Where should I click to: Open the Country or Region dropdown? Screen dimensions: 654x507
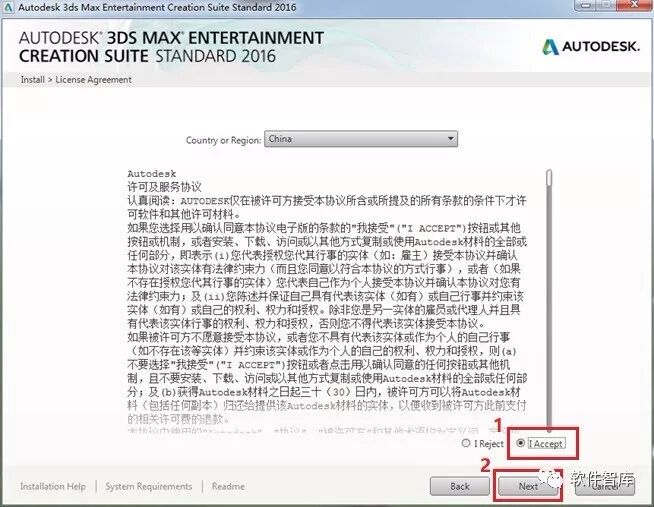[x=361, y=139]
